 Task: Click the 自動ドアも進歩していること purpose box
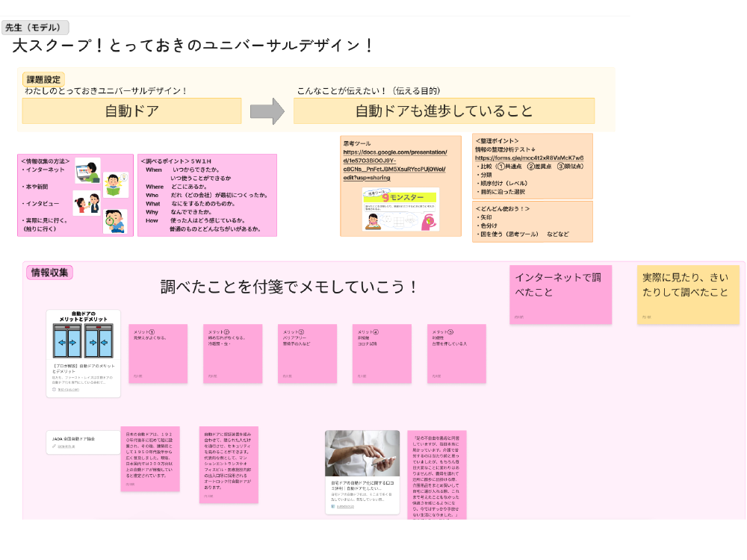pyautogui.click(x=444, y=111)
